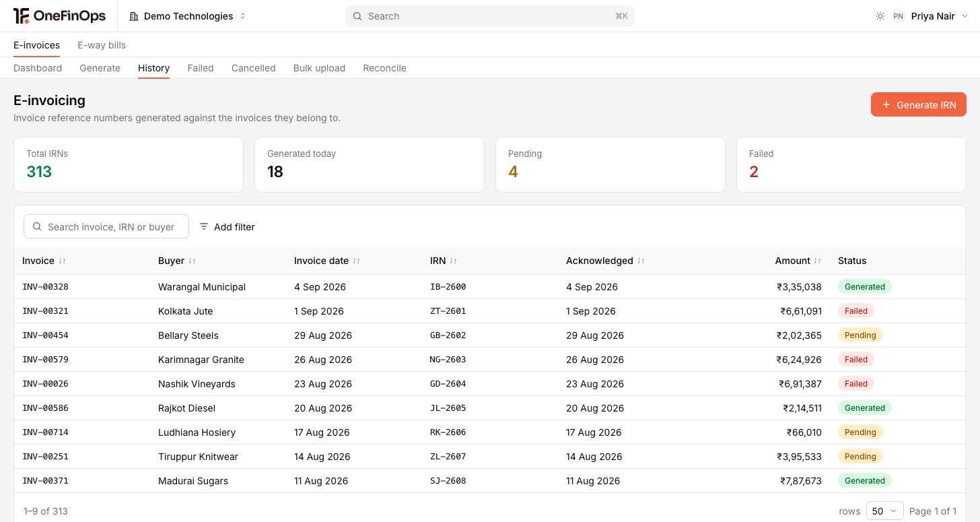The image size is (980, 522).
Task: Click IRN GB-2602
Action: click(x=448, y=335)
